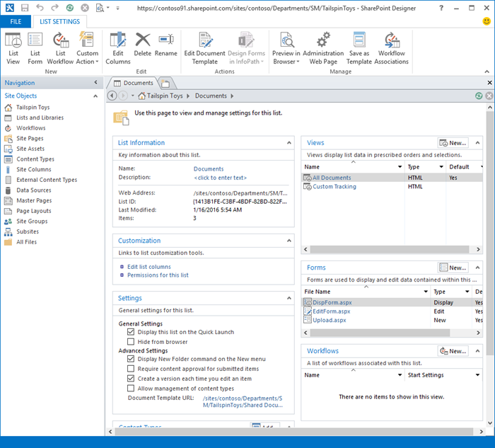Click the Edit Columns ribbon icon
495x448 pixels.
tap(118, 48)
